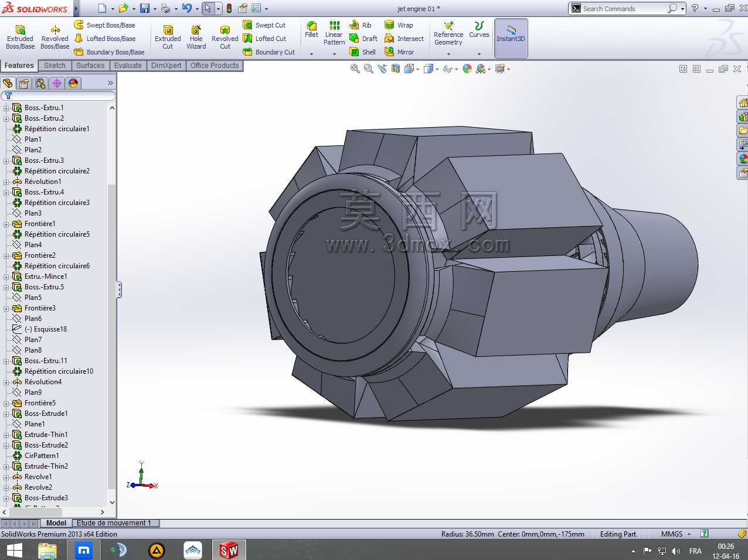Image resolution: width=748 pixels, height=560 pixels.
Task: Choose Lofted Boss/Base feature
Action: pyautogui.click(x=104, y=39)
